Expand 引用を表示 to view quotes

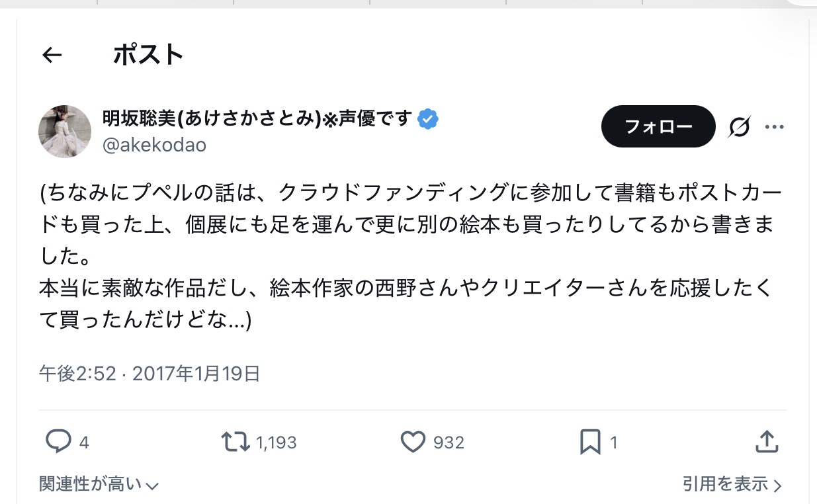(732, 485)
